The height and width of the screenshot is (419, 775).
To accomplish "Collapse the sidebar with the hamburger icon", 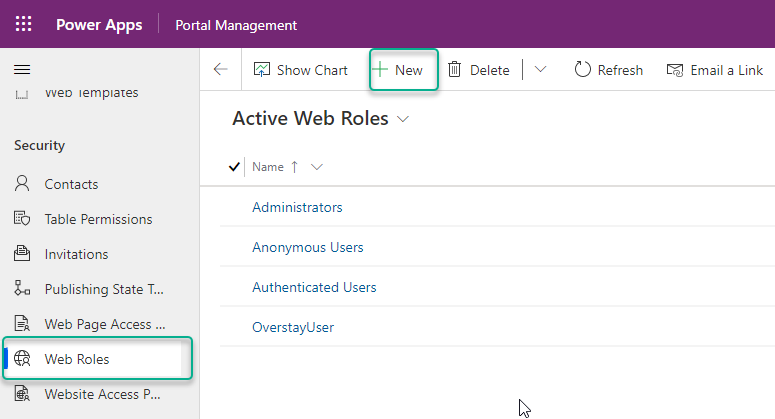I will (x=22, y=70).
